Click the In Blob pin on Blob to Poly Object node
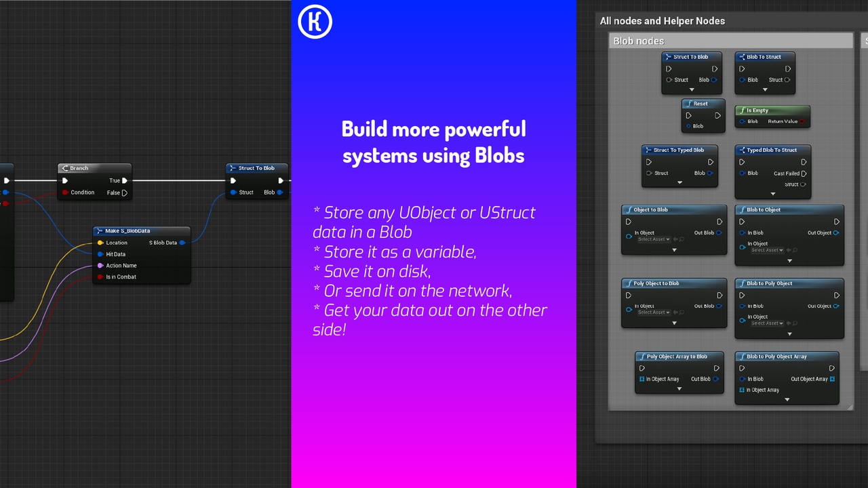868x488 pixels. pyautogui.click(x=743, y=306)
